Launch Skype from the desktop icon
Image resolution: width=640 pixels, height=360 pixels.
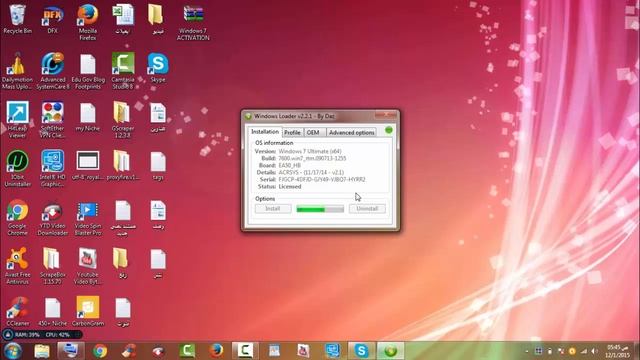(x=158, y=68)
